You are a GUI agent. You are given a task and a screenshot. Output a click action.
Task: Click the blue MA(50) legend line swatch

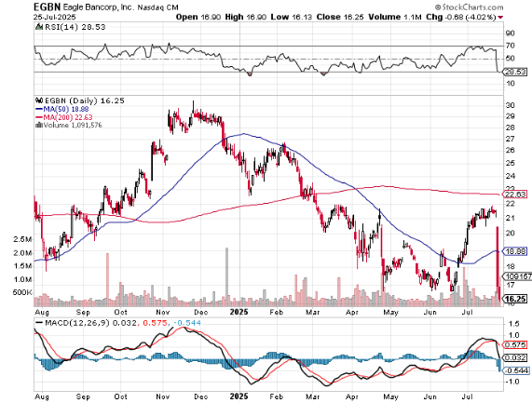point(39,109)
